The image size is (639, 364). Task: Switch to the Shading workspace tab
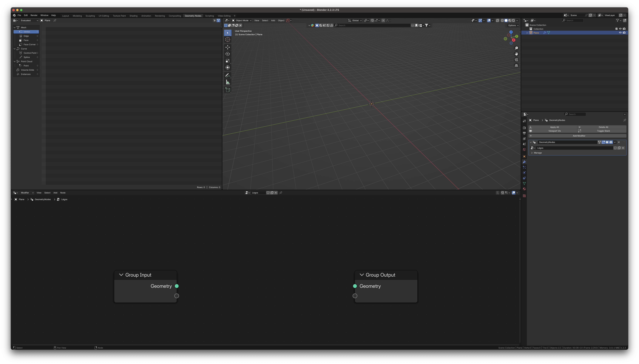tap(134, 16)
